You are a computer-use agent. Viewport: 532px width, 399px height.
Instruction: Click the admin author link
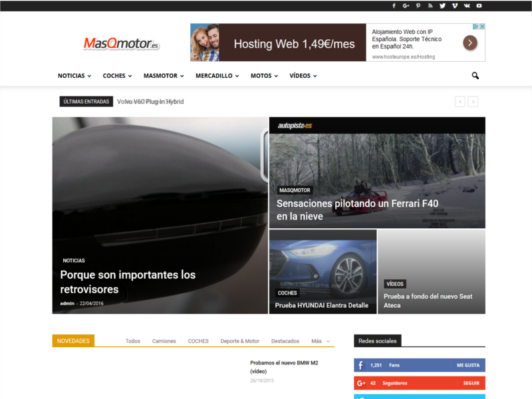tap(67, 303)
